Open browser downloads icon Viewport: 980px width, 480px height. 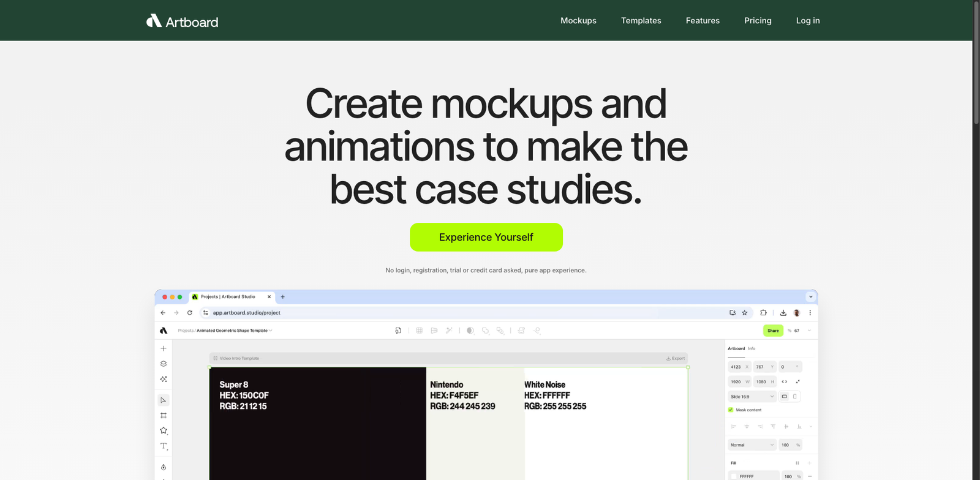point(783,312)
